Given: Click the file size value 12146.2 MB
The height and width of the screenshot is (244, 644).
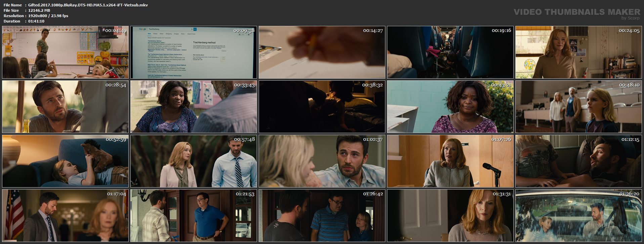Looking at the screenshot, I should (39, 10).
